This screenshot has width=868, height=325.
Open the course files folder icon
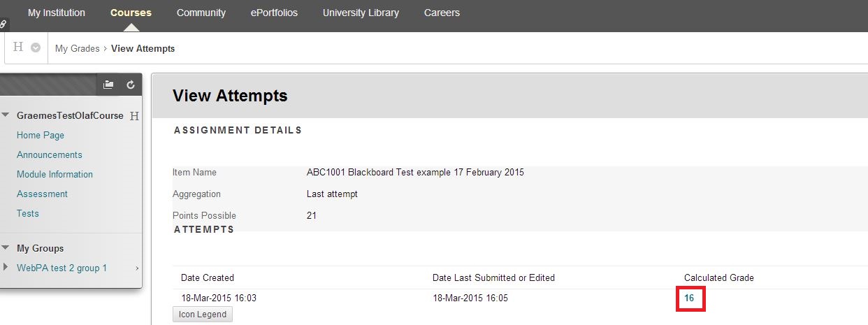108,85
